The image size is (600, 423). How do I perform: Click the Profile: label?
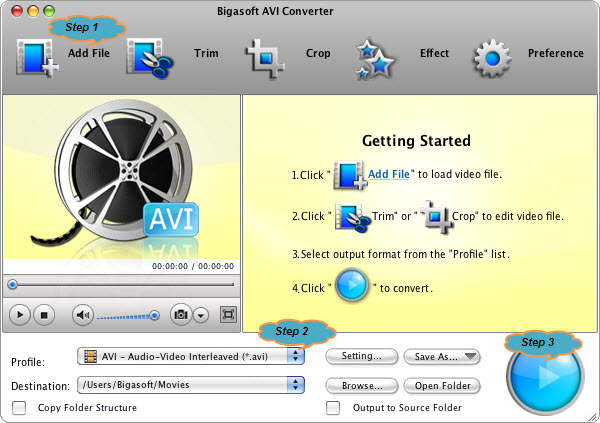(28, 362)
